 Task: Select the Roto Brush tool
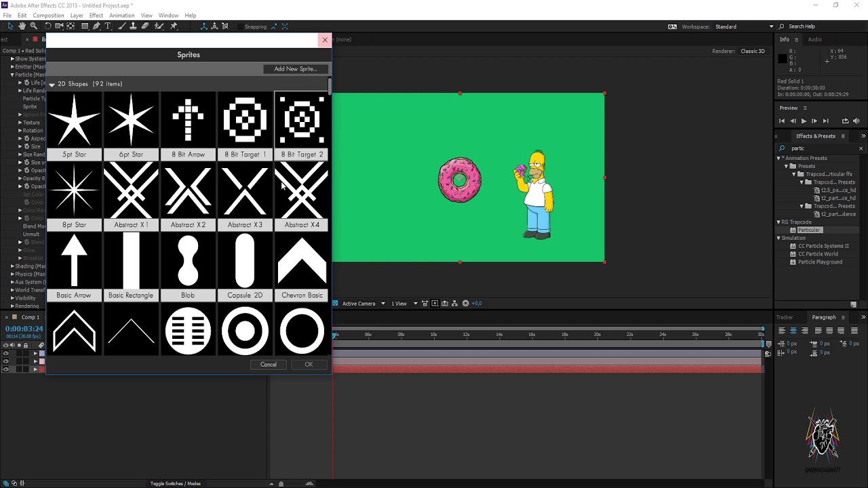click(x=159, y=26)
